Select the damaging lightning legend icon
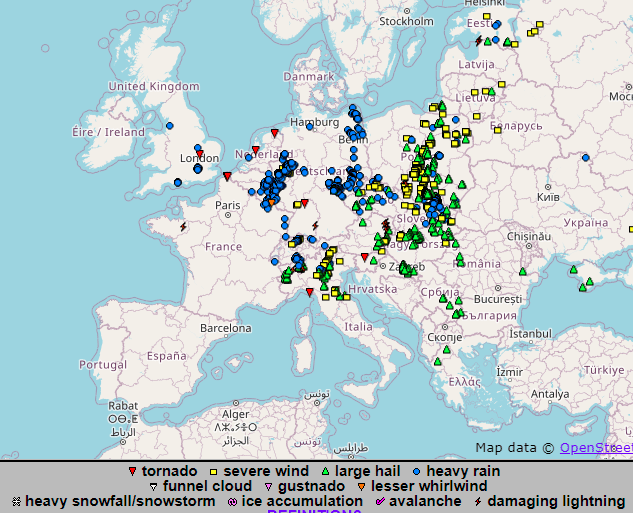 (x=478, y=502)
